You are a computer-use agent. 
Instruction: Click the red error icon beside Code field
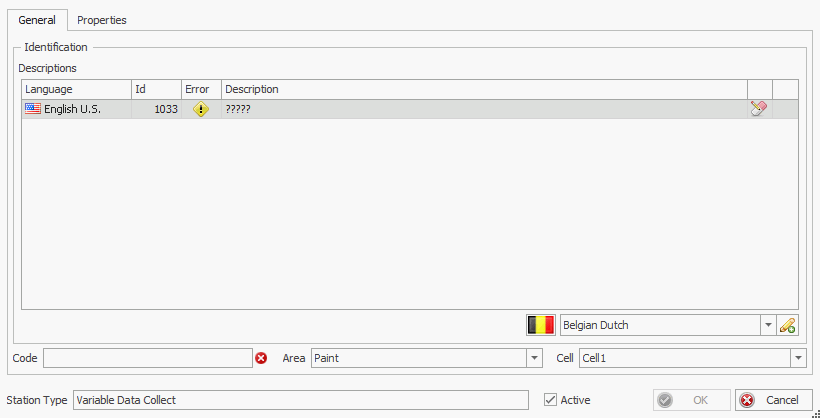[261, 358]
